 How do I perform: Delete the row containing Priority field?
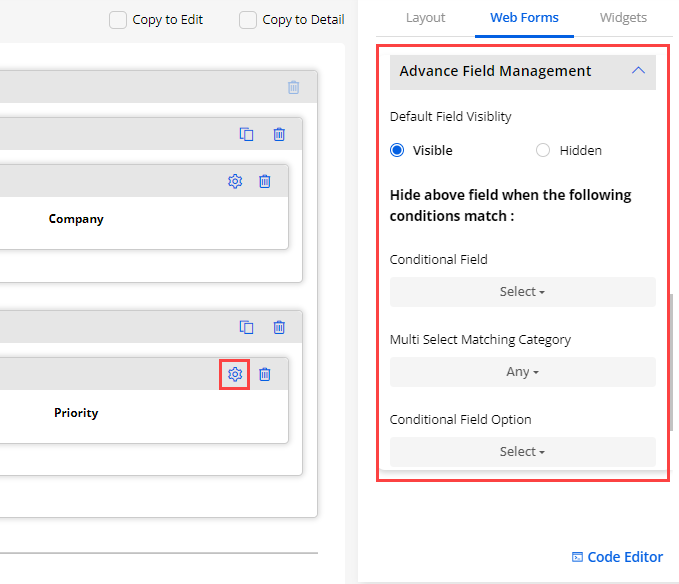(279, 327)
